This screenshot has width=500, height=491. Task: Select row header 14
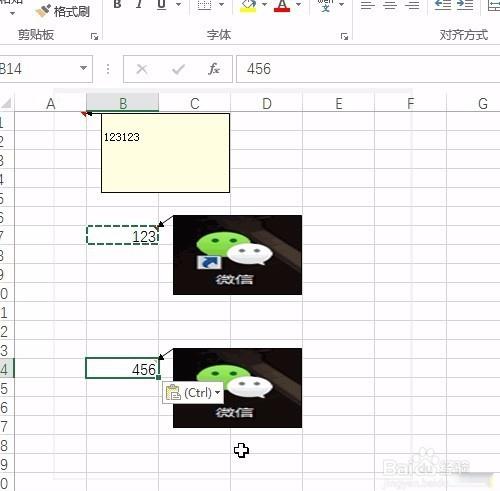point(7,368)
